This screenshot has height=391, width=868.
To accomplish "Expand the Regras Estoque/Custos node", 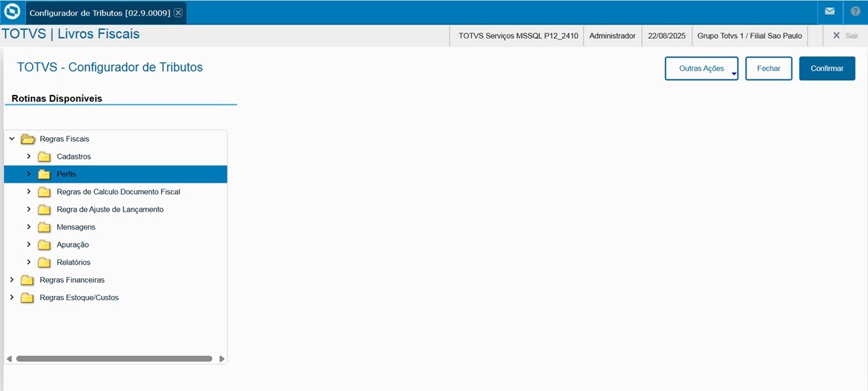I will point(12,297).
